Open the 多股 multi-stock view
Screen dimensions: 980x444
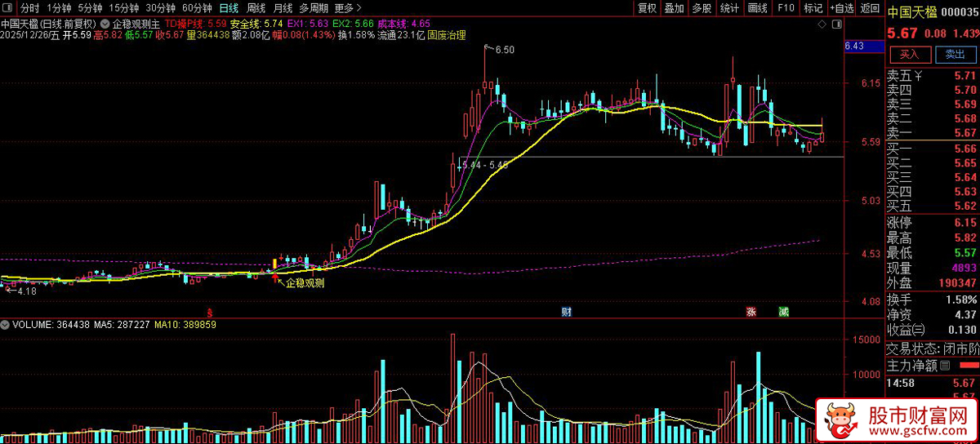pos(702,8)
